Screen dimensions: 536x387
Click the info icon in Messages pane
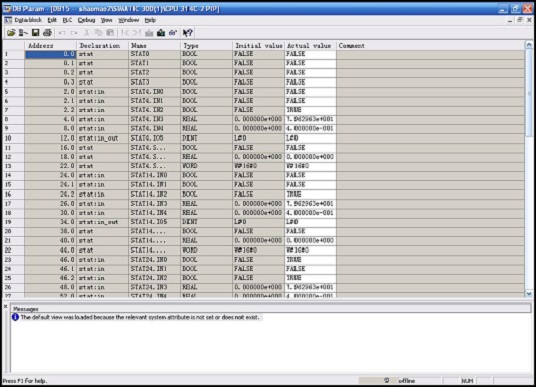pos(15,317)
